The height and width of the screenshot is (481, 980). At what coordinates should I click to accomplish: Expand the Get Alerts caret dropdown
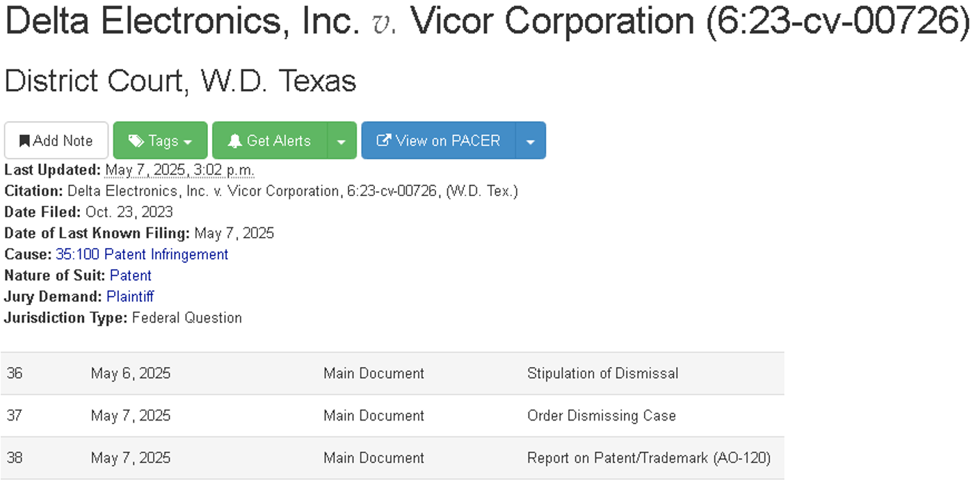click(342, 140)
